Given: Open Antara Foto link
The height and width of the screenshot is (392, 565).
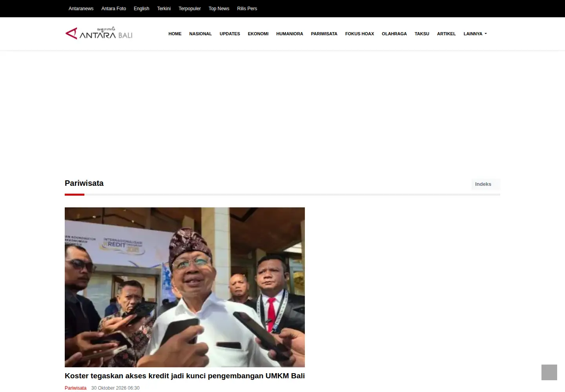Looking at the screenshot, I should click(x=114, y=9).
